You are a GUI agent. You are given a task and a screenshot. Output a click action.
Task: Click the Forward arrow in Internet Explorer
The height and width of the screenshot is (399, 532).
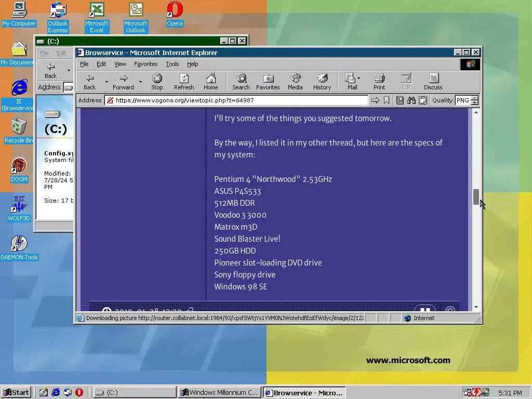[x=123, y=82]
